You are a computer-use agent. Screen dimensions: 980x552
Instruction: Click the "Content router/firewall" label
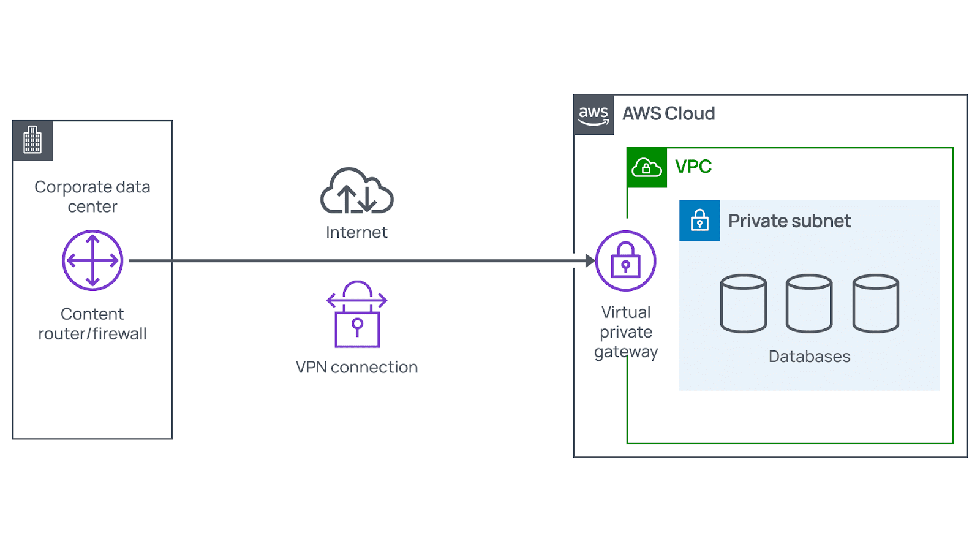coord(92,324)
